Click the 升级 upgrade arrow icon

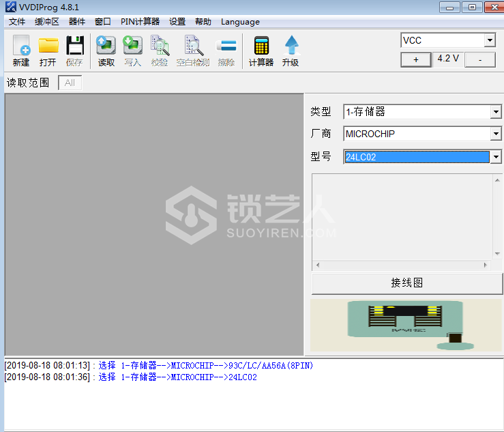(291, 51)
